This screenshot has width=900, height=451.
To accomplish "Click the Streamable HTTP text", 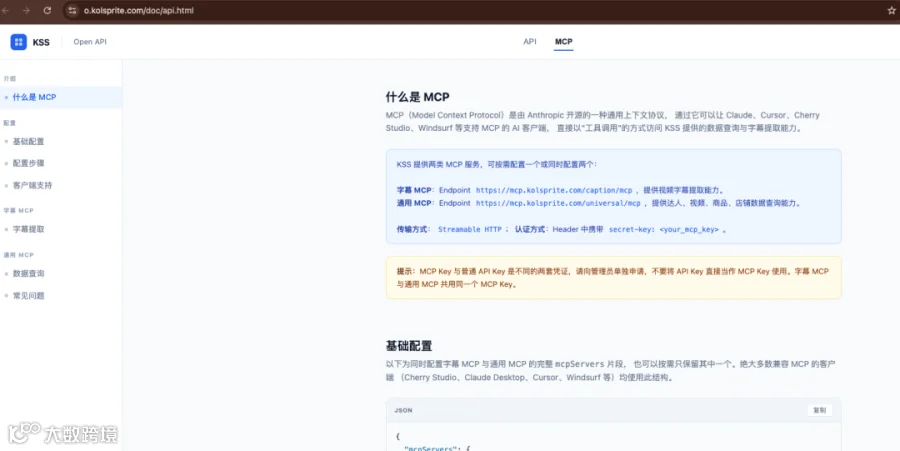I will click(x=470, y=229).
